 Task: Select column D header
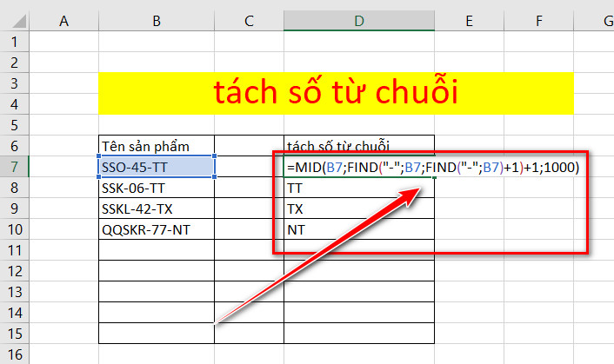coord(359,21)
